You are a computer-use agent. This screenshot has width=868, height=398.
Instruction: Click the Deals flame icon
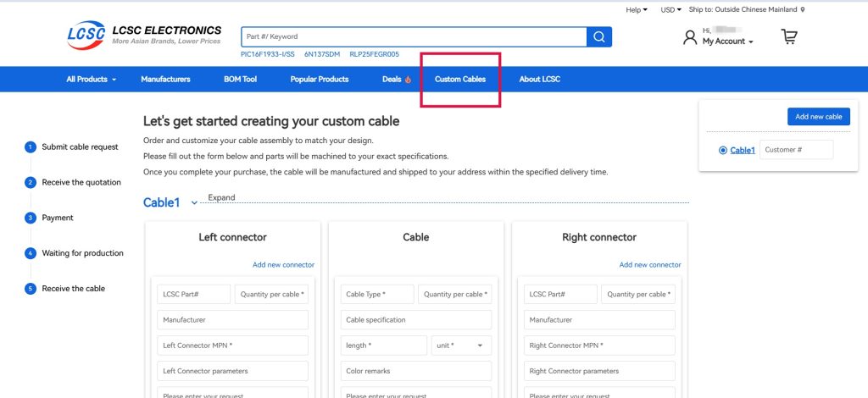point(408,80)
